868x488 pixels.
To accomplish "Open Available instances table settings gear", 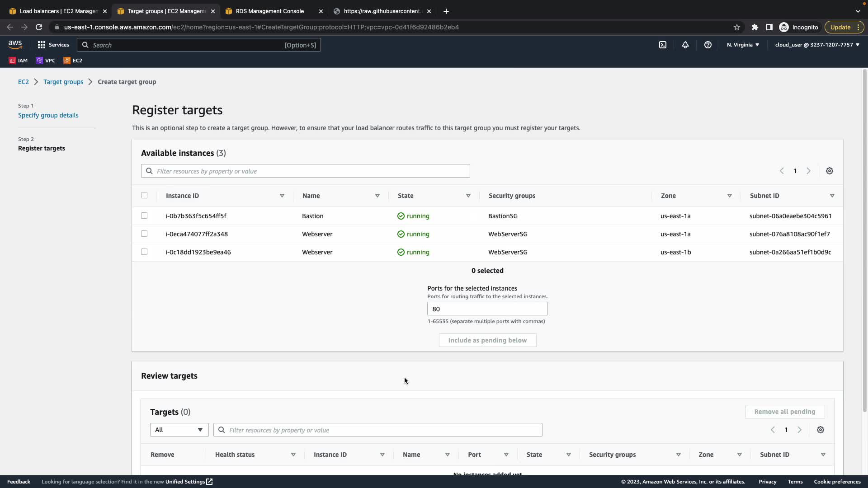I will [830, 171].
